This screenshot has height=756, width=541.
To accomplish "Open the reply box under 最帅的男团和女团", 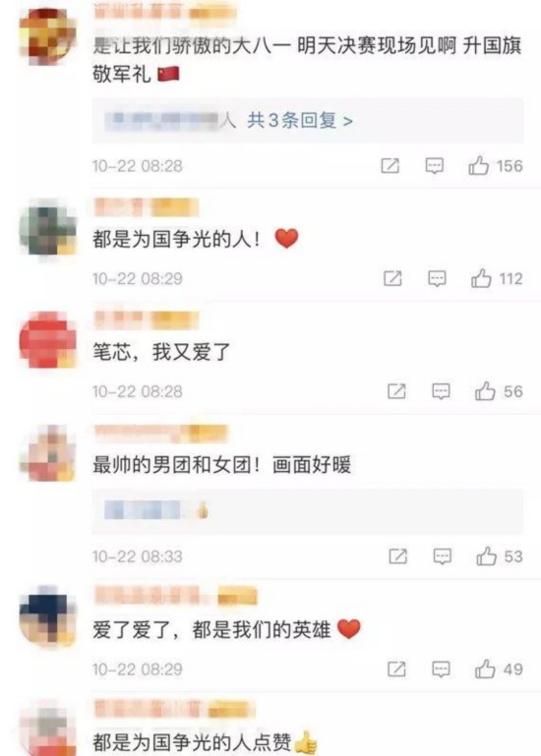I will [x=308, y=511].
